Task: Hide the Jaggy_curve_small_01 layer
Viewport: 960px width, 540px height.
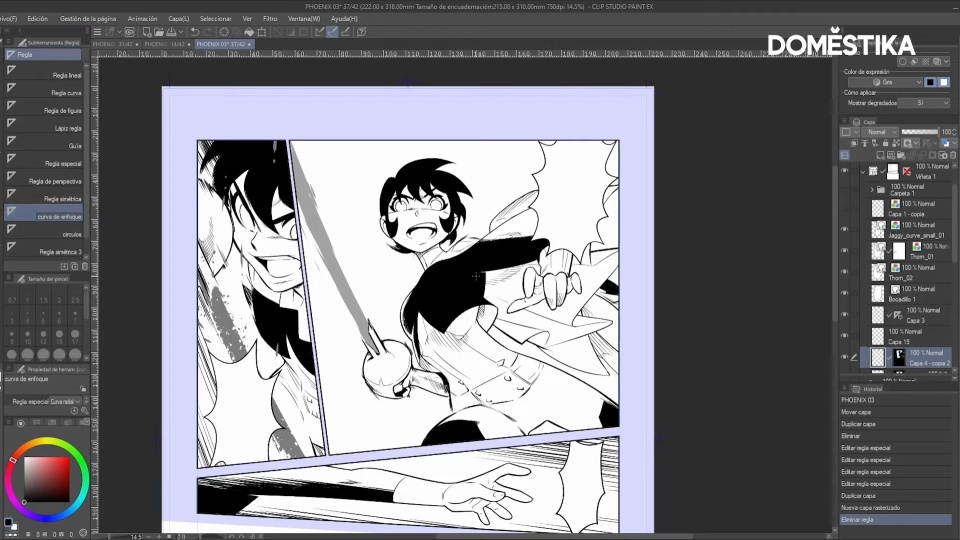Action: click(x=844, y=229)
